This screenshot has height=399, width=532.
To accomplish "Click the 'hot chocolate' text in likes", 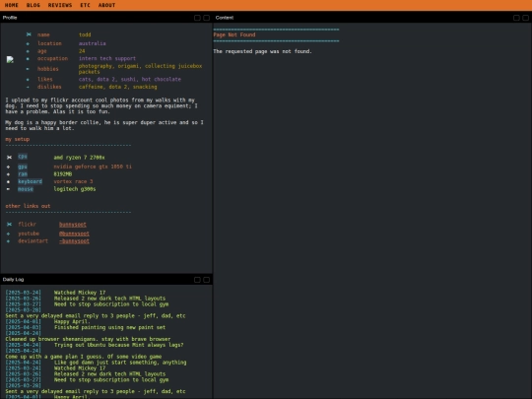I will pos(162,79).
